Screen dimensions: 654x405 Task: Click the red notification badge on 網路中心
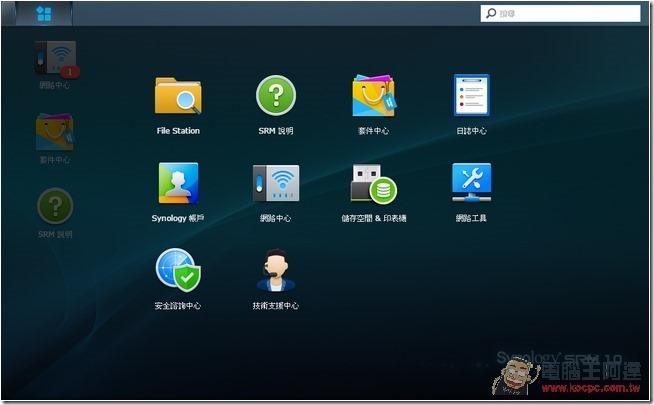point(70,72)
